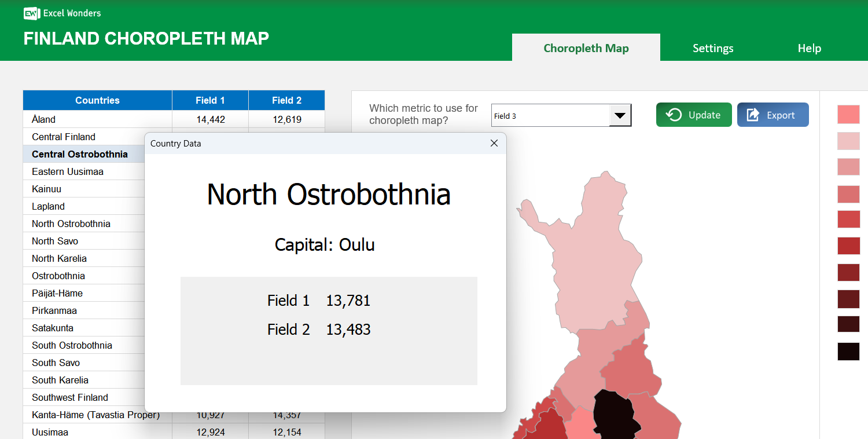Open the Help tab
868x439 pixels.
(x=809, y=48)
